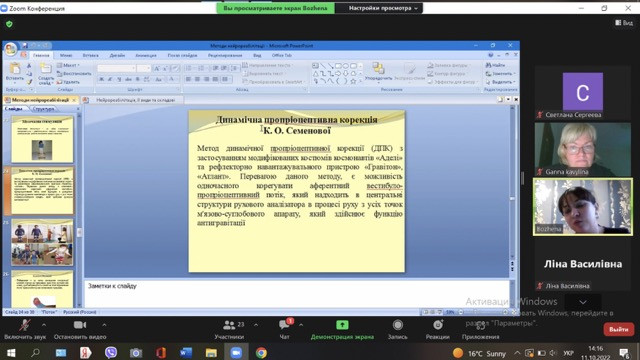Start recording with Запись button
The width and height of the screenshot is (640, 360).
398,329
